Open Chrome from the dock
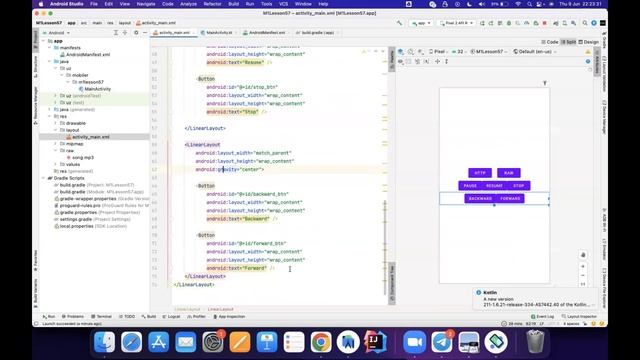The image size is (640, 360). [321, 342]
